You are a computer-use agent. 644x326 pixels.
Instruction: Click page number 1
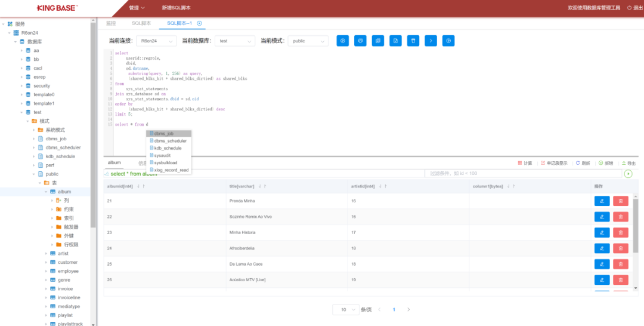[x=394, y=309]
